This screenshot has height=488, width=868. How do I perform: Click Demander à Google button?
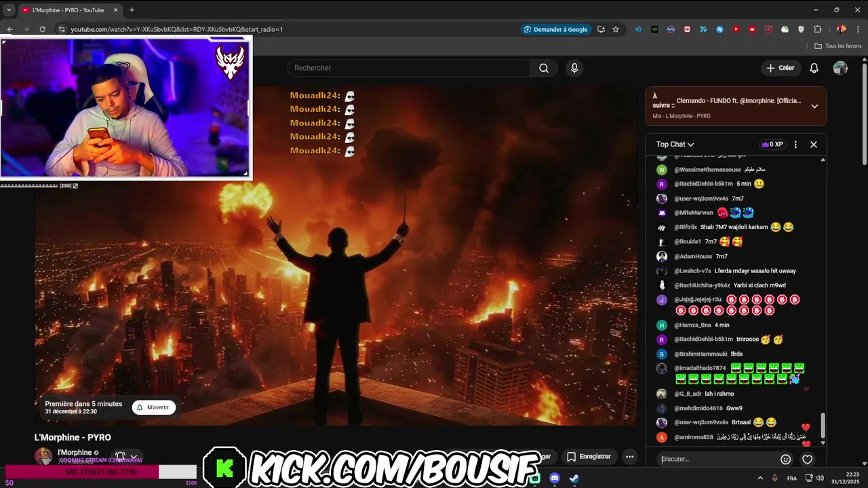pyautogui.click(x=555, y=29)
